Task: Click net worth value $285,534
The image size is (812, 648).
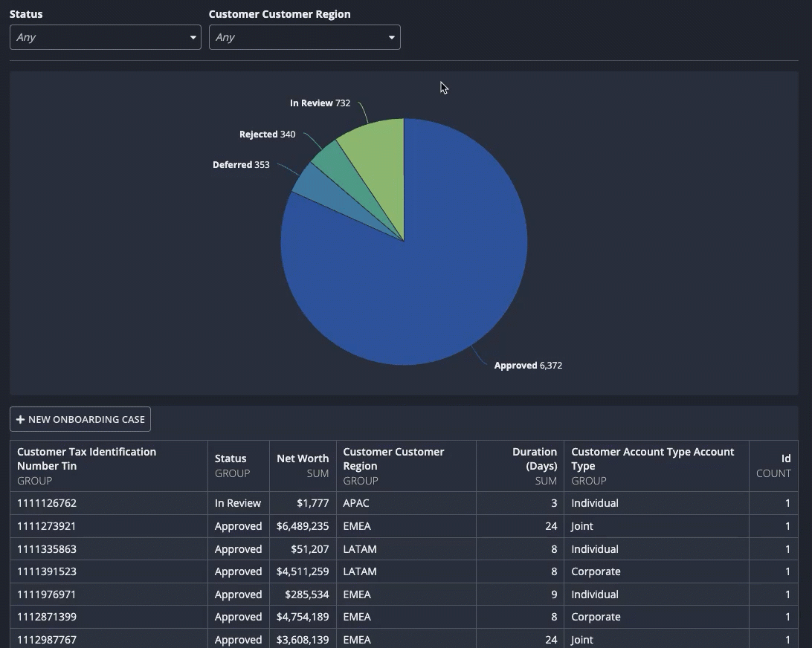Action: 303,594
